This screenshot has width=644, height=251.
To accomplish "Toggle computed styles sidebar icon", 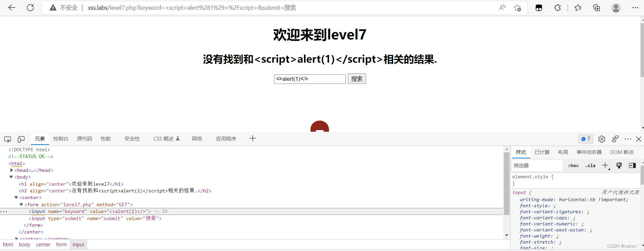I will [x=632, y=165].
